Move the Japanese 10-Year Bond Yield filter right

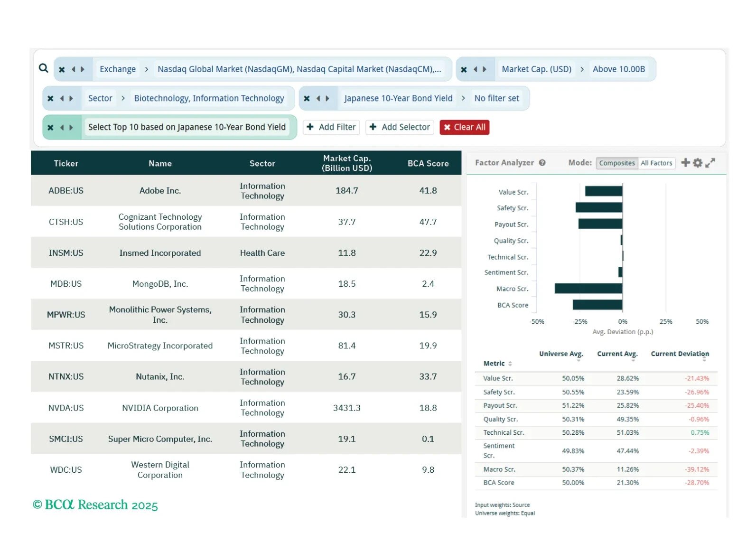coord(327,98)
